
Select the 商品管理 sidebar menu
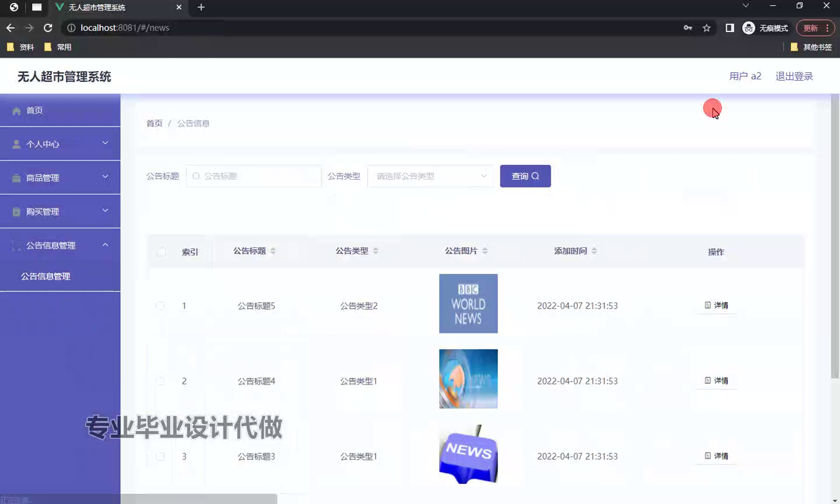tap(60, 178)
